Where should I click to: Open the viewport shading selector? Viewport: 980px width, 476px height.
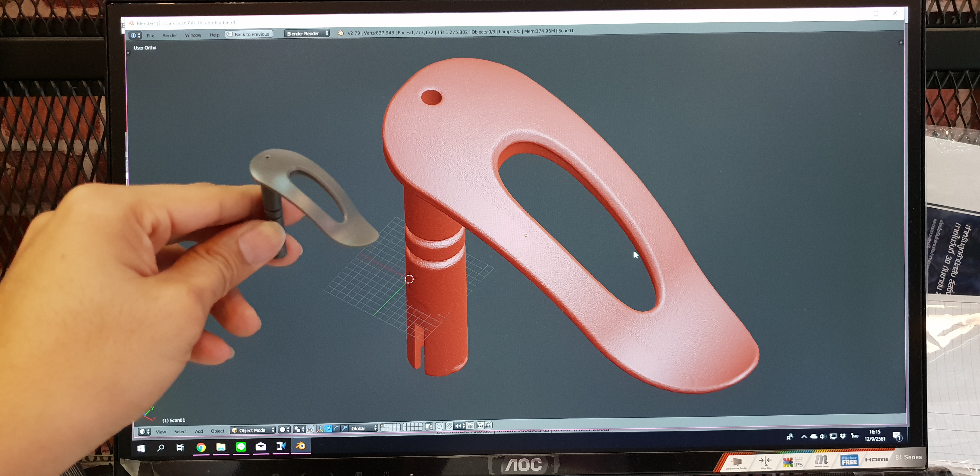(284, 430)
